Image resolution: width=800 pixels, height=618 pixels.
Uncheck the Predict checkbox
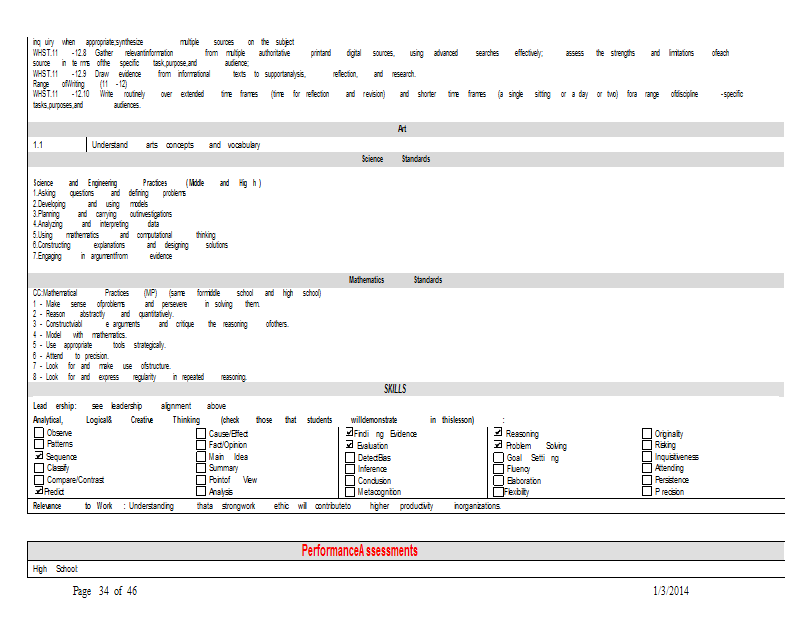39,491
